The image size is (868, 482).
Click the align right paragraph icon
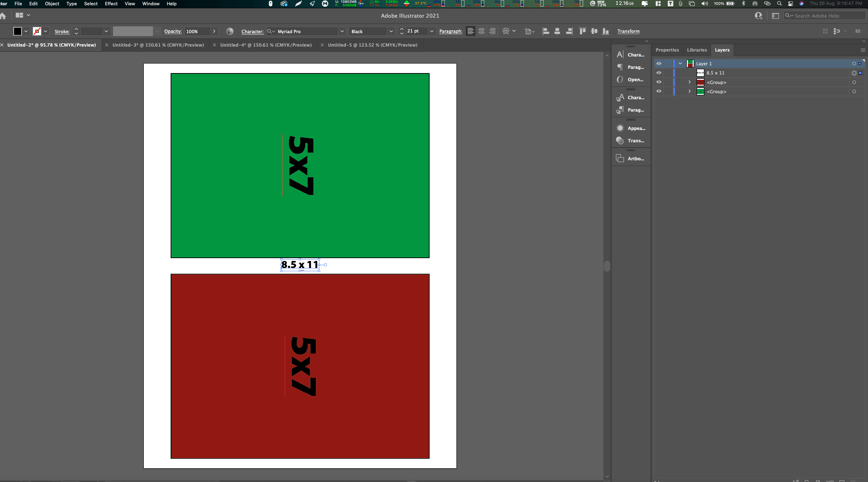(492, 31)
